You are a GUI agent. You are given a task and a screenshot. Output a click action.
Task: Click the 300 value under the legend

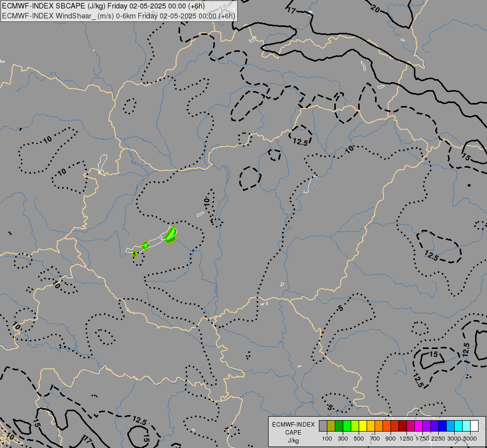[x=343, y=439]
